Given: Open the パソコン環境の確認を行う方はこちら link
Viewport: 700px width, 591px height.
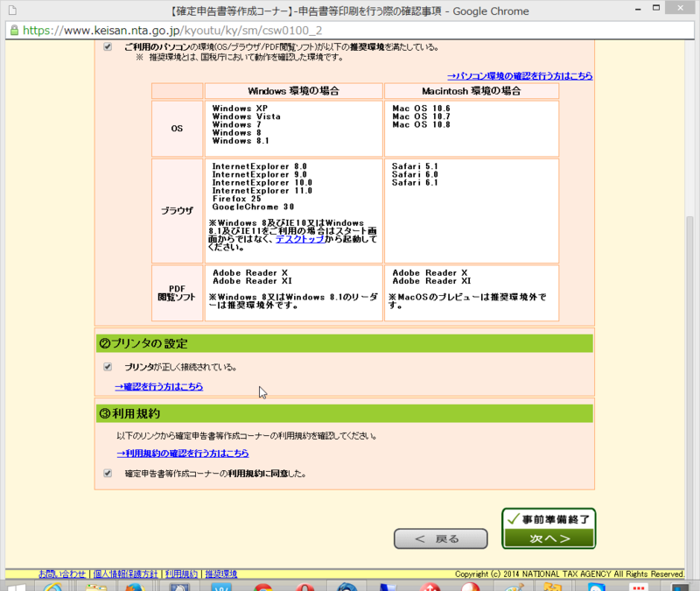Looking at the screenshot, I should 520,76.
